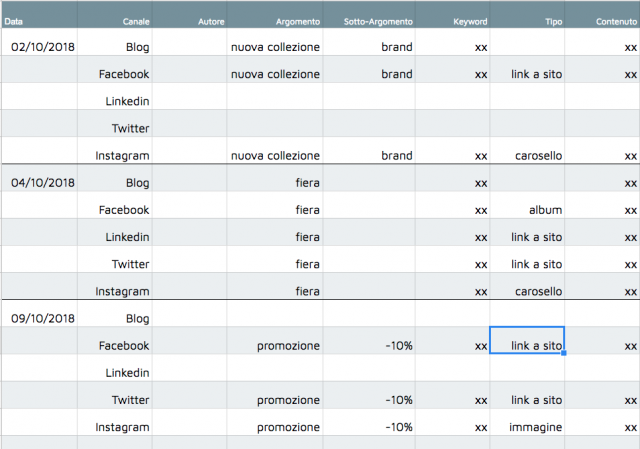
Task: Click the Canale column header
Action: coord(115,15)
